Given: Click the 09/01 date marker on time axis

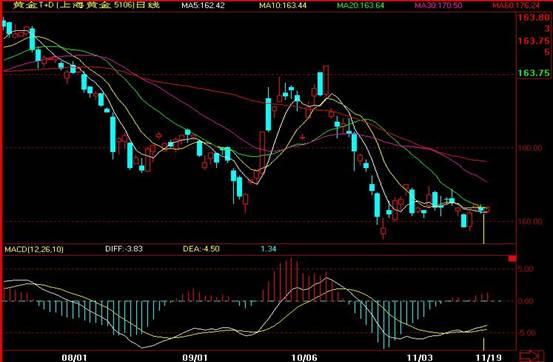Looking at the screenshot, I should click(x=195, y=357).
